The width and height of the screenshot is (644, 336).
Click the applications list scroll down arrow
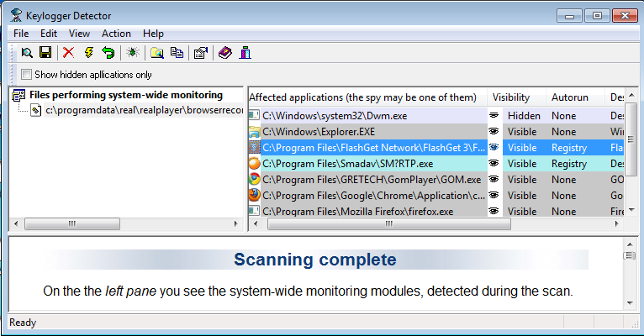pos(631,210)
